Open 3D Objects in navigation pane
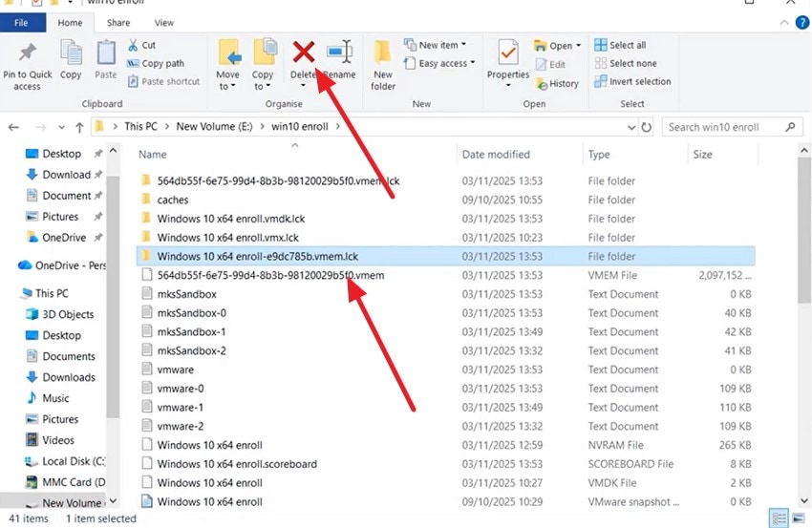Image resolution: width=812 pixels, height=528 pixels. [x=59, y=315]
